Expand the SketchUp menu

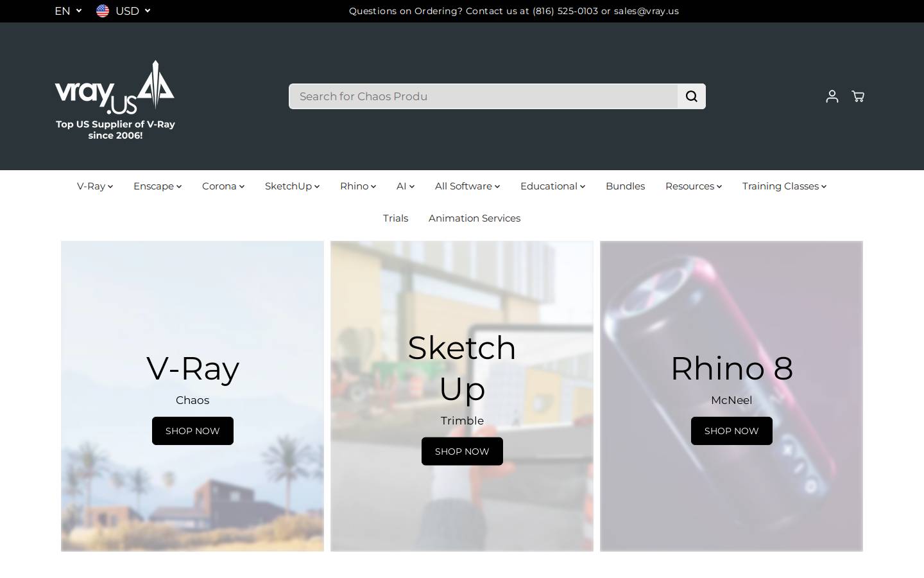click(x=292, y=186)
